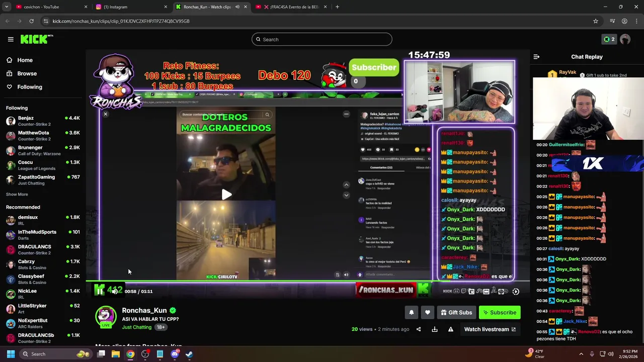Screen dimensions: 644x362
Task: Open Ronchas_Kun channel name link
Action: (144, 310)
